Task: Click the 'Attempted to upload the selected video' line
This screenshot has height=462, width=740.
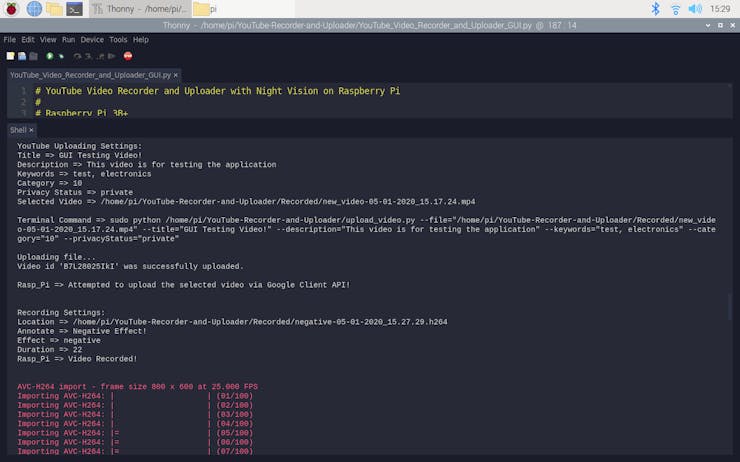Action: pyautogui.click(x=184, y=285)
